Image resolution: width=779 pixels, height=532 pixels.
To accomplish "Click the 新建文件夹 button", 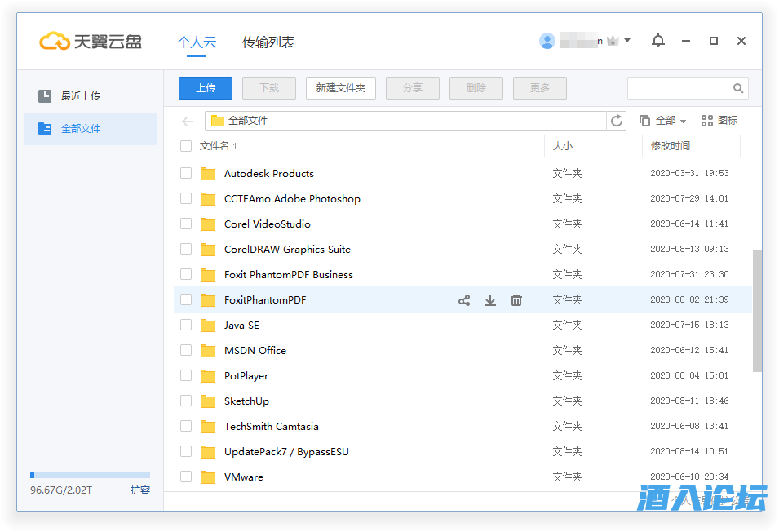I will [340, 88].
